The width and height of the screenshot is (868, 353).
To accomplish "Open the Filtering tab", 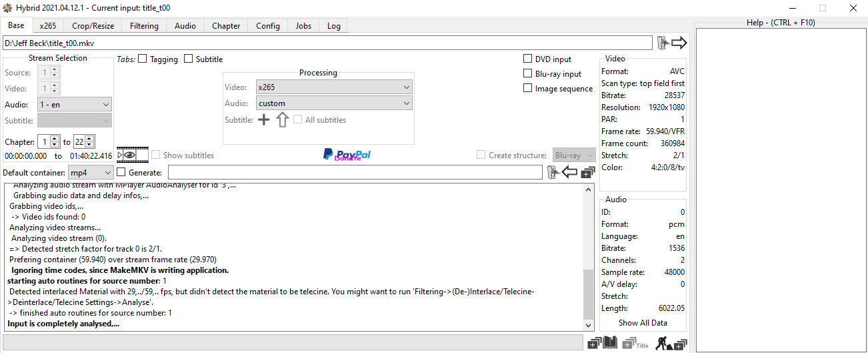I will click(x=144, y=26).
